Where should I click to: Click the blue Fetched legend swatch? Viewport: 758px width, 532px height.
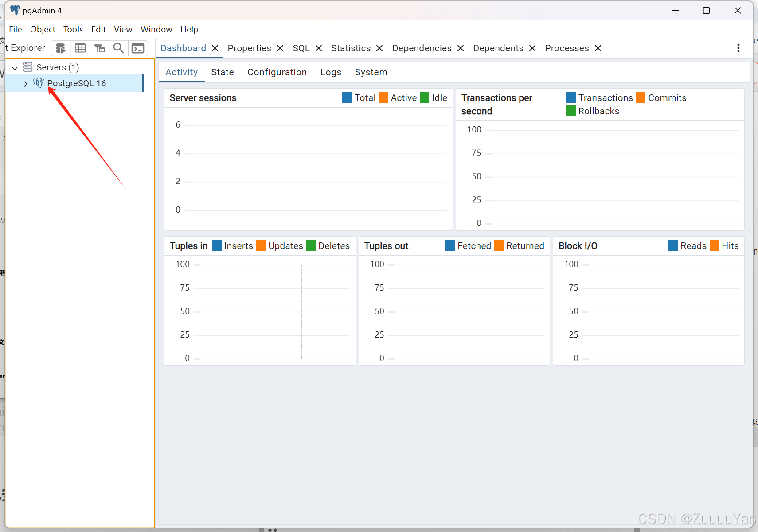(450, 245)
